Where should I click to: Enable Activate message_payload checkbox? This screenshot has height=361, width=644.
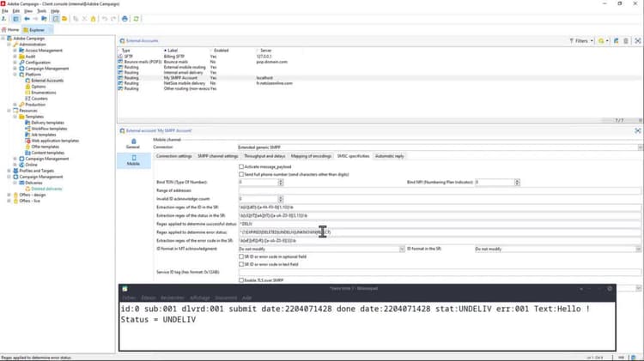[x=241, y=167]
